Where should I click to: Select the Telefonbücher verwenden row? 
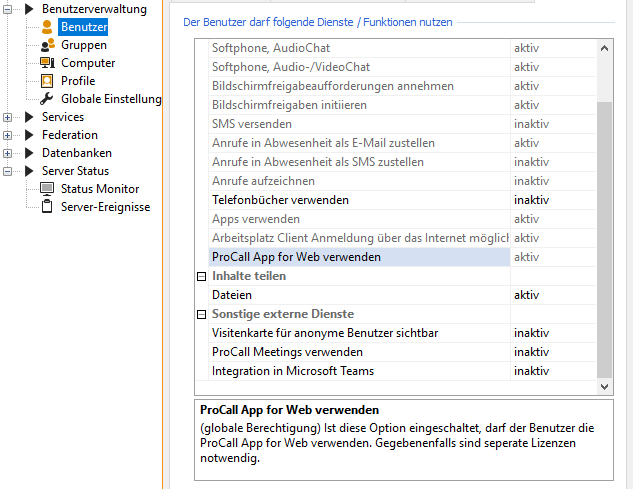point(280,200)
